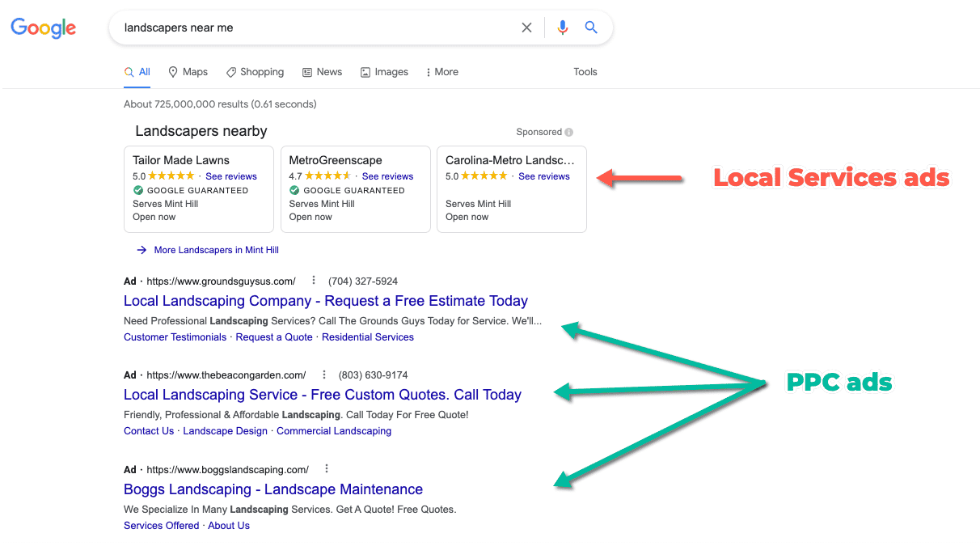Click the arrow next to More Landscapers
The height and width of the screenshot is (546, 980).
click(x=142, y=250)
